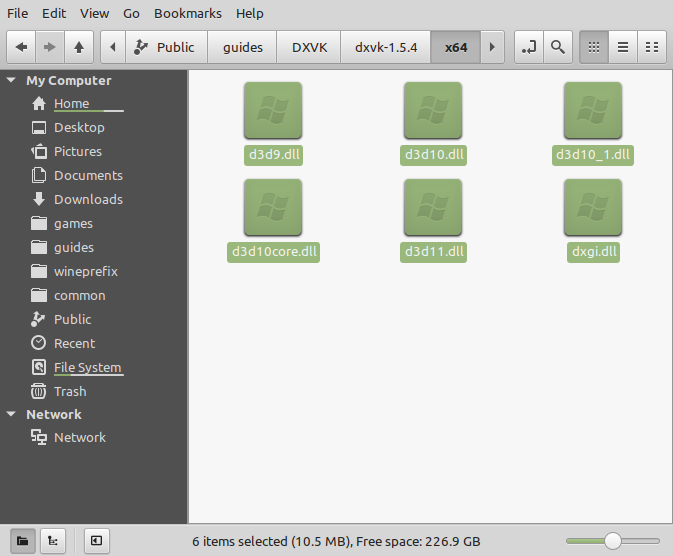Jump to Public in the path bar
This screenshot has height=556, width=673.
(x=167, y=47)
